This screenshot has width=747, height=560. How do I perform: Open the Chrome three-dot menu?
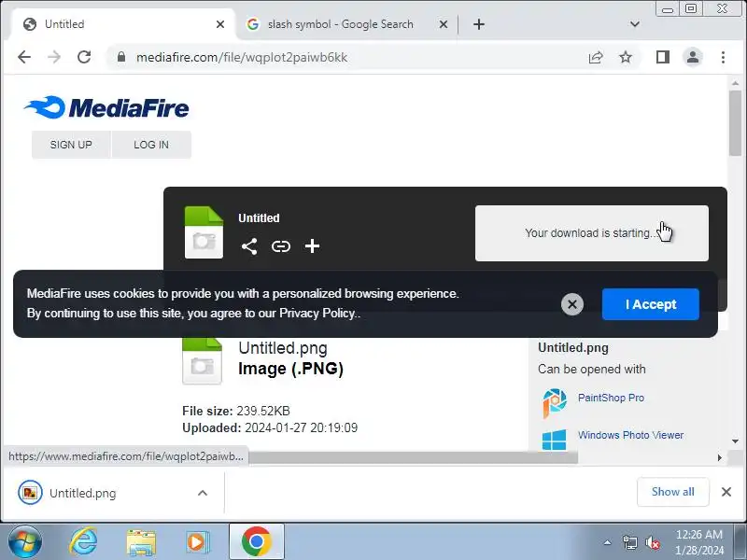point(723,57)
